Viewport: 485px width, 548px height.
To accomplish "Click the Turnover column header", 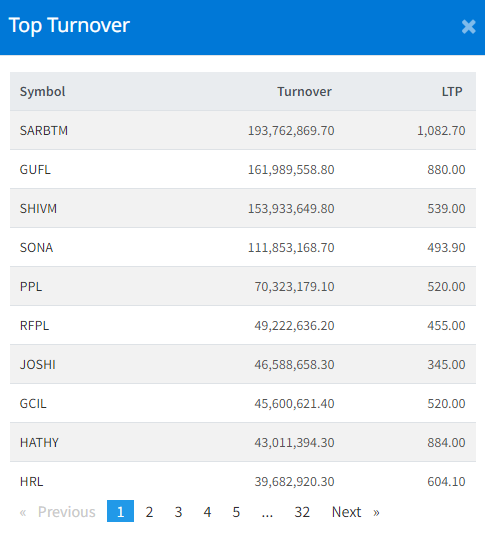I will tap(304, 92).
